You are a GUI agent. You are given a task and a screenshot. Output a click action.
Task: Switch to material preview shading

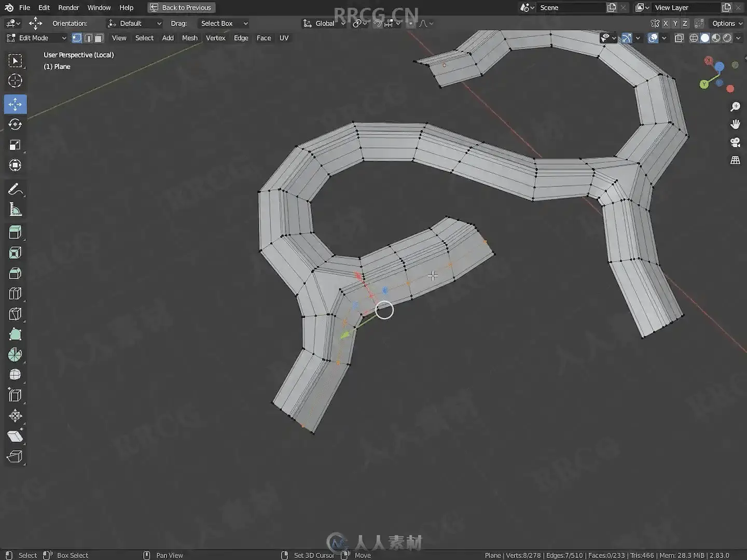coord(716,38)
